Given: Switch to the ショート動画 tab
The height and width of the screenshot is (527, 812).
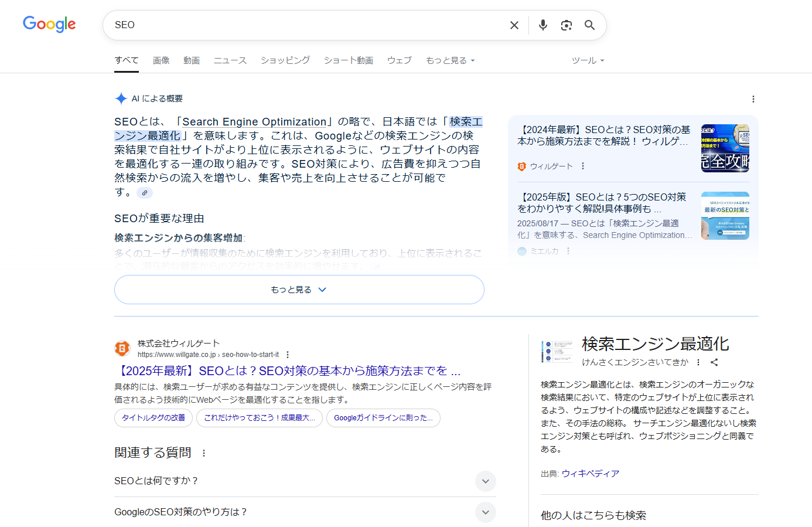Looking at the screenshot, I should coord(349,60).
